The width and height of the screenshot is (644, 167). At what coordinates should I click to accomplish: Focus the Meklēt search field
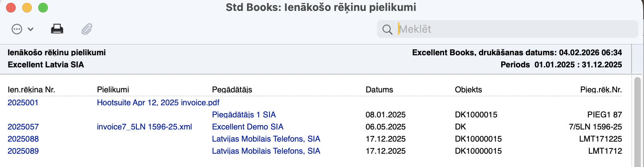point(515,29)
